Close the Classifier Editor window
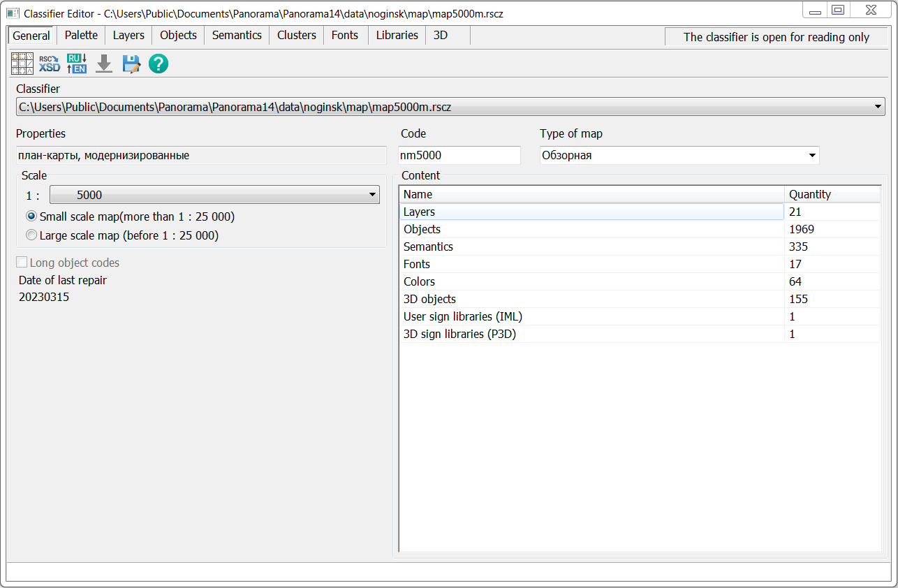 click(x=871, y=10)
